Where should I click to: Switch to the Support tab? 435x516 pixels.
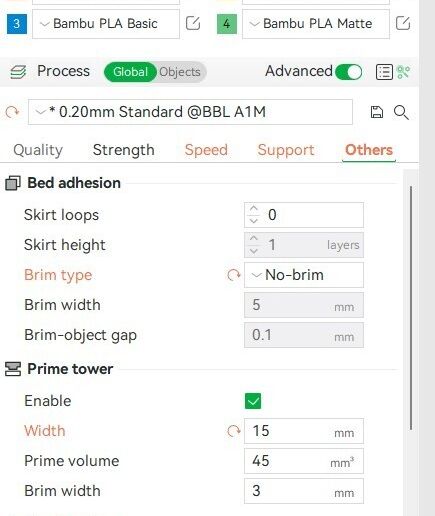(286, 150)
